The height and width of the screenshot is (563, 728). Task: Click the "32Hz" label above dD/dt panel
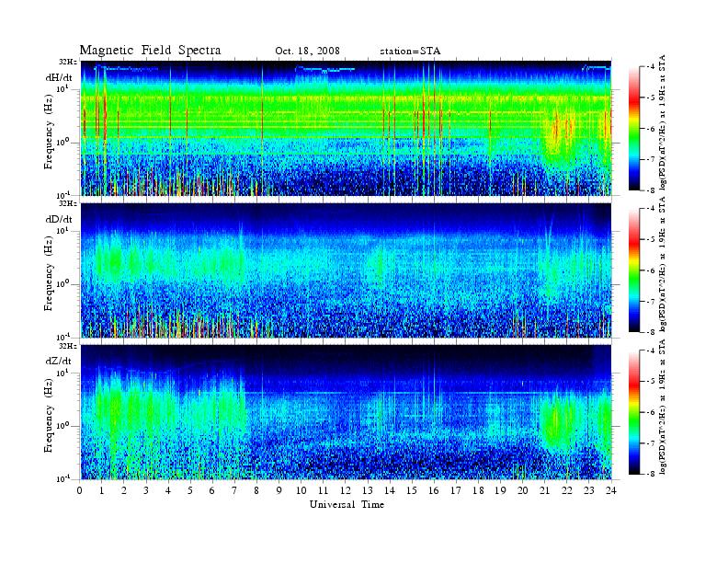[x=68, y=203]
